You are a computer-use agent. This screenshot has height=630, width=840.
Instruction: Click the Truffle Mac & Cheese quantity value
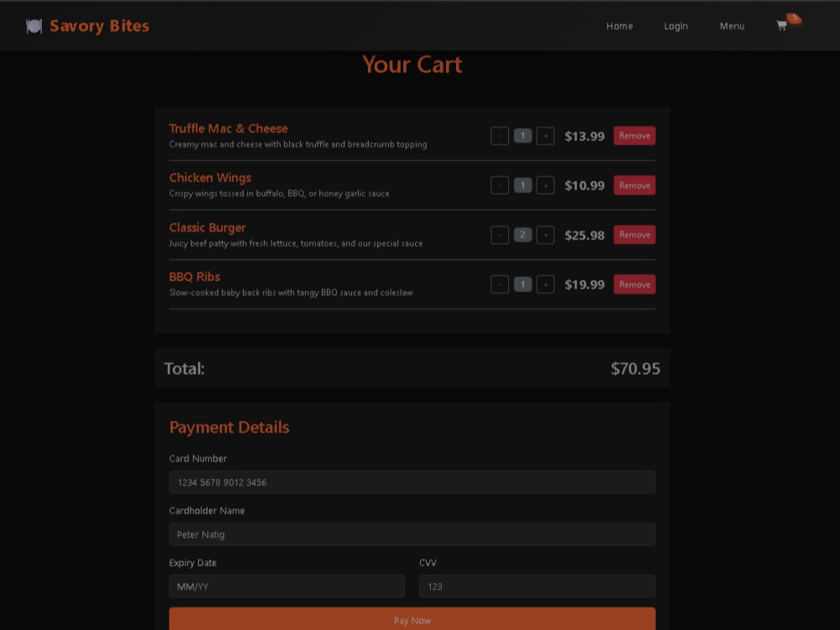[522, 135]
